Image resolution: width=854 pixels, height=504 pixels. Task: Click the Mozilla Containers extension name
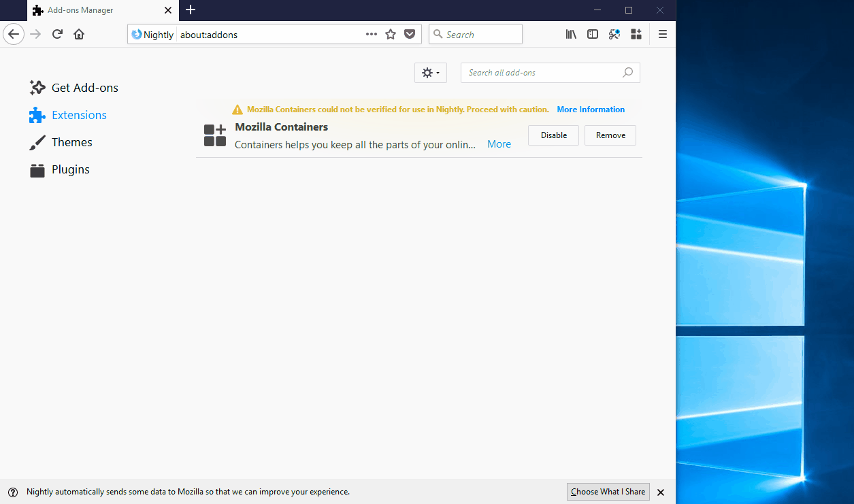pyautogui.click(x=282, y=127)
